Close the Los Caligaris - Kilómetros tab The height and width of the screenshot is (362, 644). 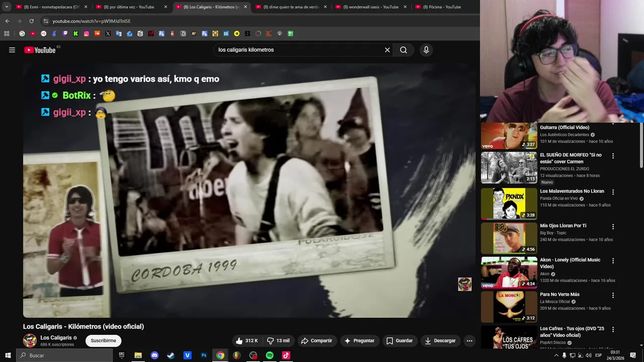click(x=246, y=7)
